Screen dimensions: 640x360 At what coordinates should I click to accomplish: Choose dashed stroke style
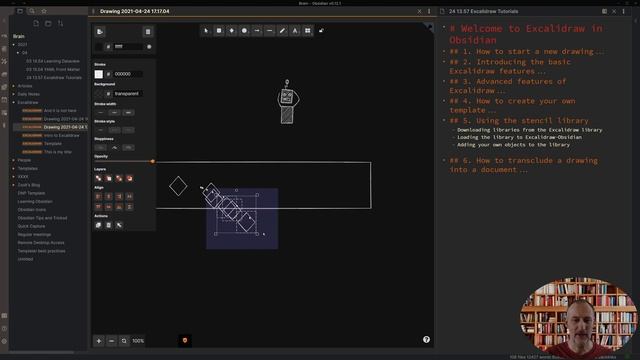(x=114, y=130)
